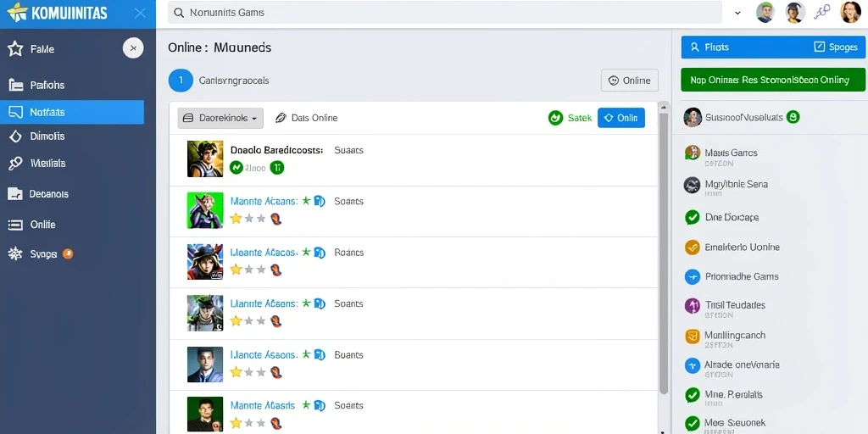Click the link chain icon in top bar
This screenshot has width=868, height=434.
822,12
